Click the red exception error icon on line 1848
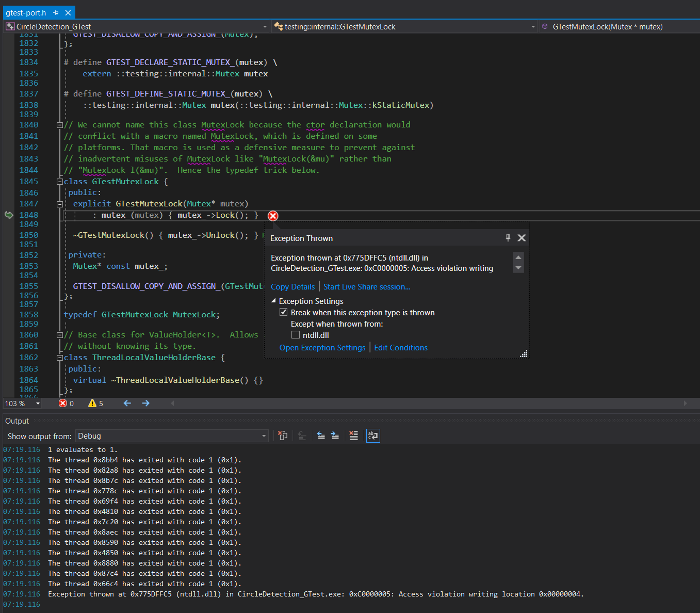The height and width of the screenshot is (613, 700). click(x=273, y=216)
